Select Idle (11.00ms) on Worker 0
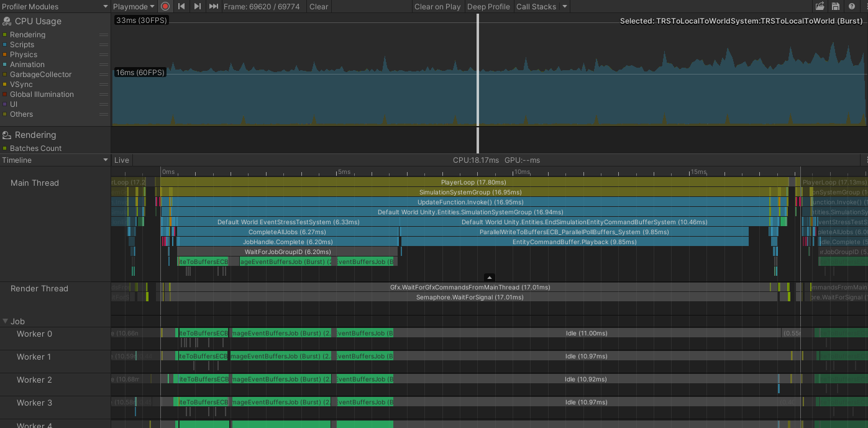The width and height of the screenshot is (868, 428). click(587, 334)
